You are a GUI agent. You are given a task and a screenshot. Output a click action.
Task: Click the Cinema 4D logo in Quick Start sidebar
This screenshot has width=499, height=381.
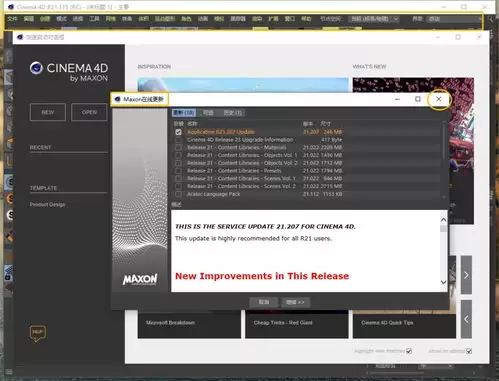pos(36,68)
